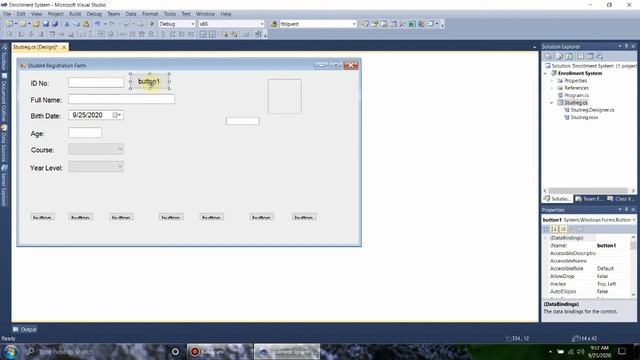Open the File menu

coord(7,14)
